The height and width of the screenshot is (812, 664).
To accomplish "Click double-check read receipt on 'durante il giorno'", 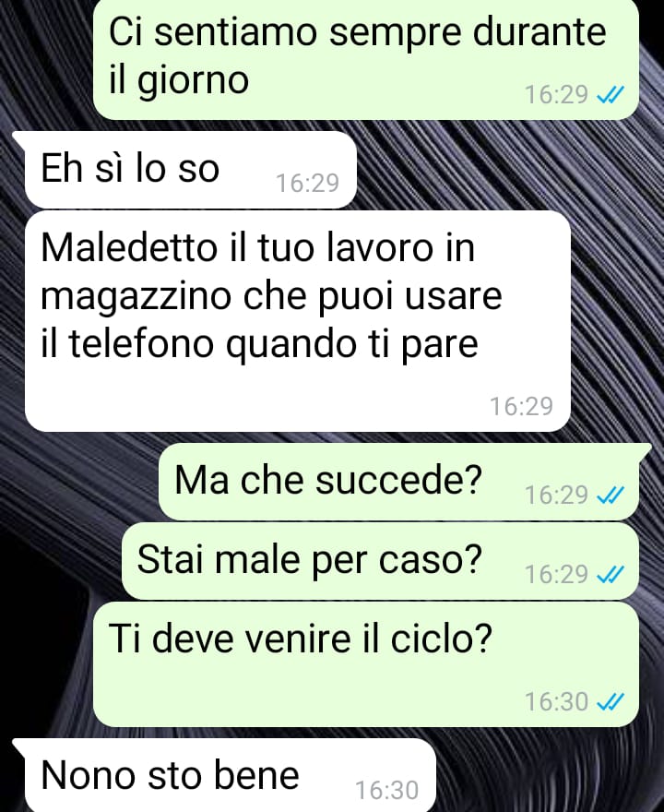I will click(x=611, y=95).
